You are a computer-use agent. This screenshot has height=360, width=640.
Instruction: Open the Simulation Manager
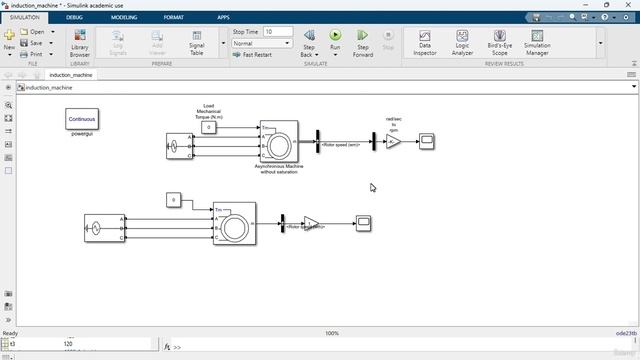click(x=537, y=43)
